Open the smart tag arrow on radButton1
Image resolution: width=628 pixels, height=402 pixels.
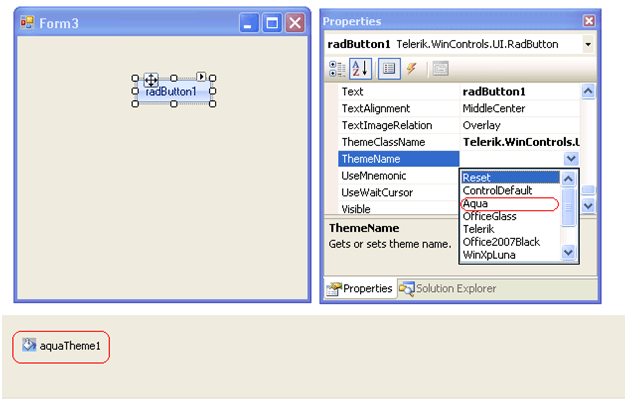pos(201,76)
